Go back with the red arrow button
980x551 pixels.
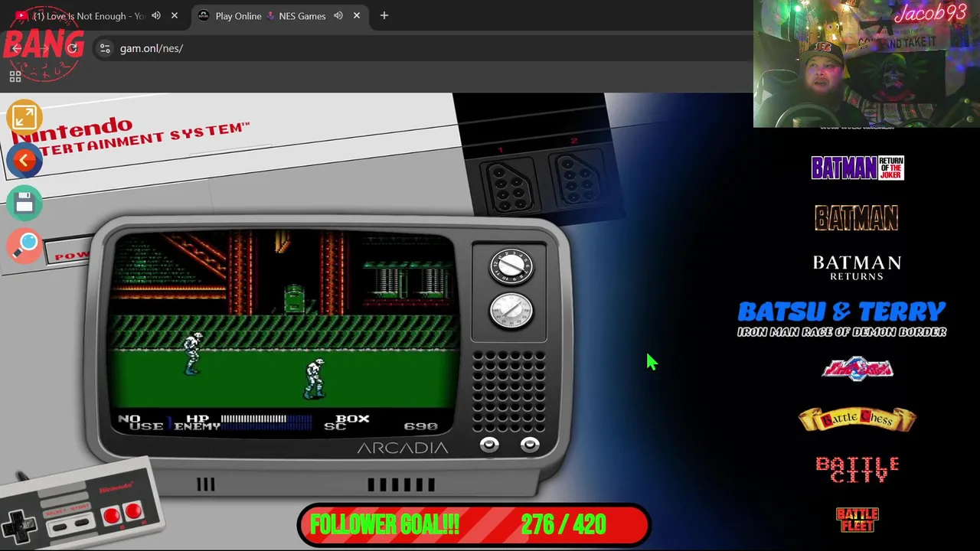24,160
